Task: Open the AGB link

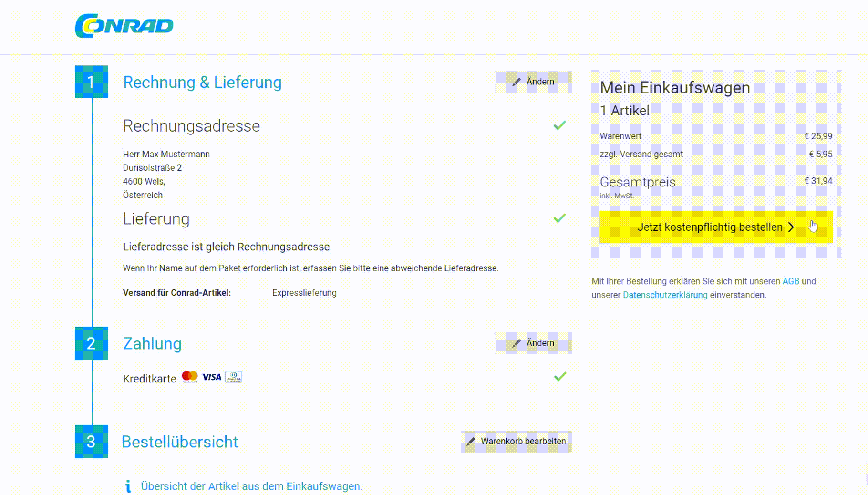Action: 790,281
